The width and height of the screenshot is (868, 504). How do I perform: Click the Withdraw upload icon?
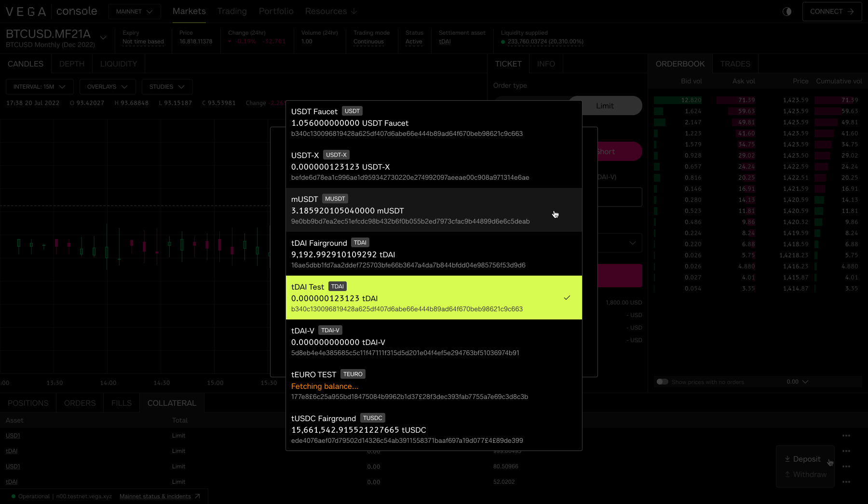788,475
